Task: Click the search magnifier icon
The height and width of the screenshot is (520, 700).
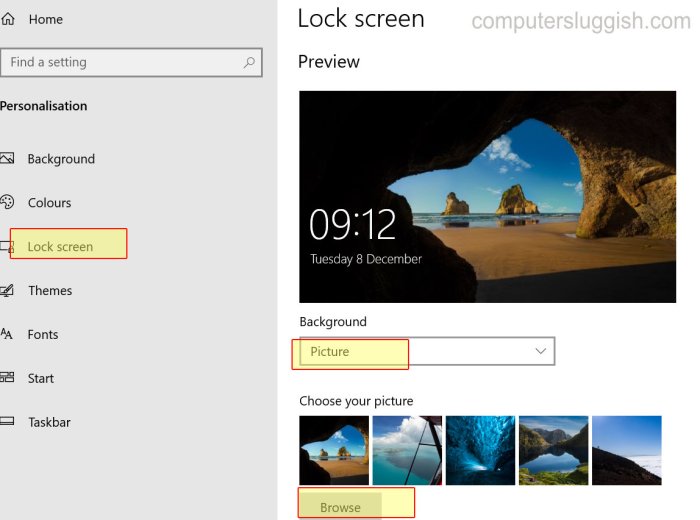Action: click(249, 62)
